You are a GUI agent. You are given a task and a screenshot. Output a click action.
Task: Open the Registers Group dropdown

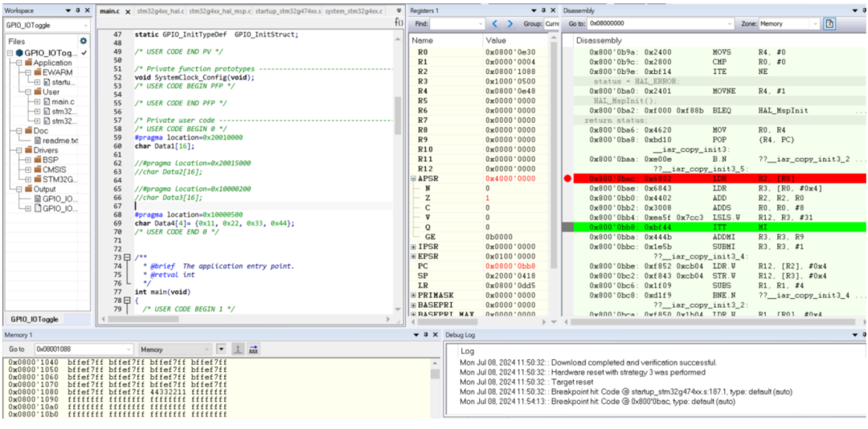point(551,24)
